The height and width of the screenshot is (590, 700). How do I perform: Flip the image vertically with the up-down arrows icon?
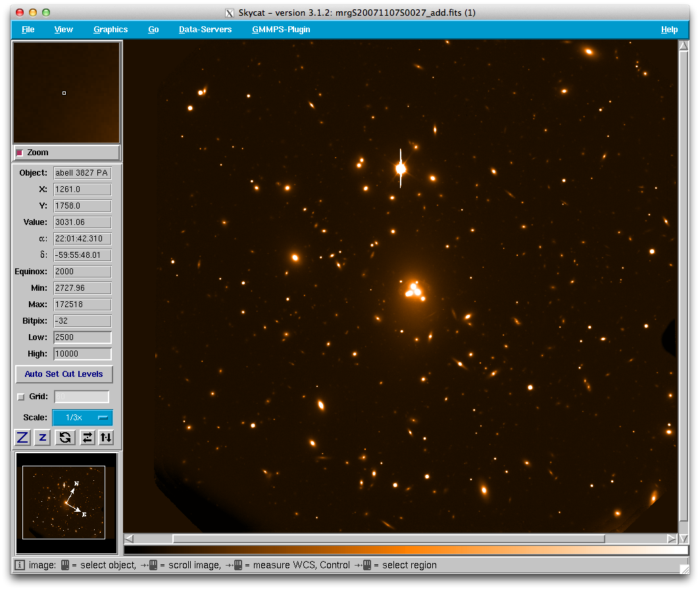click(x=106, y=437)
